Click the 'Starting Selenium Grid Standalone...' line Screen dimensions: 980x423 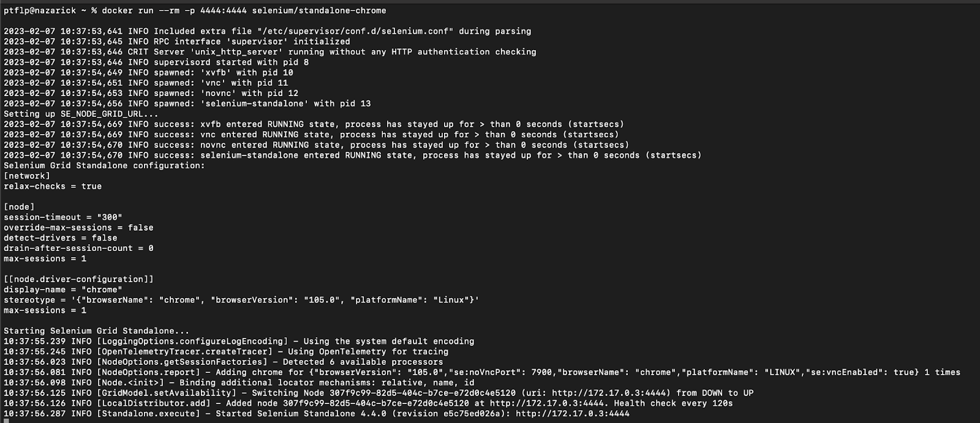pos(96,331)
